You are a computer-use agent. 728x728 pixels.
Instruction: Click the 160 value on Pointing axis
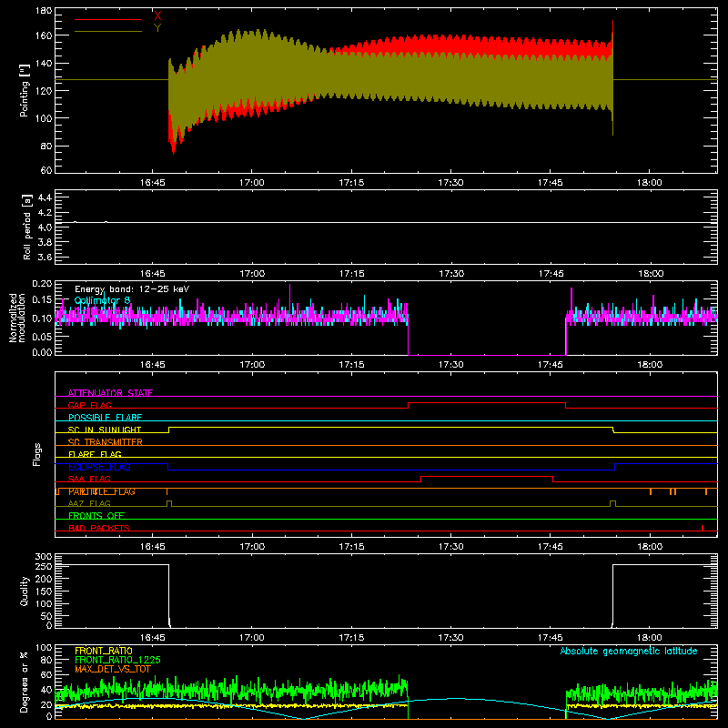coord(44,35)
